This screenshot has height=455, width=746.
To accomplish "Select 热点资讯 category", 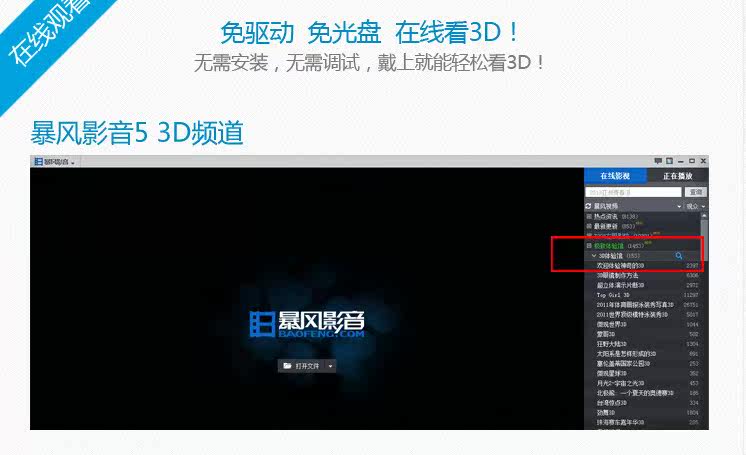I will tap(606, 217).
